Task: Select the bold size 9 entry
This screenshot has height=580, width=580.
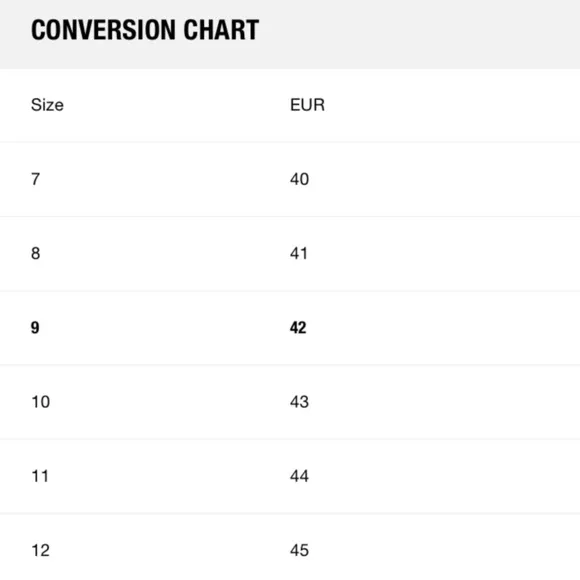Action: 35,328
